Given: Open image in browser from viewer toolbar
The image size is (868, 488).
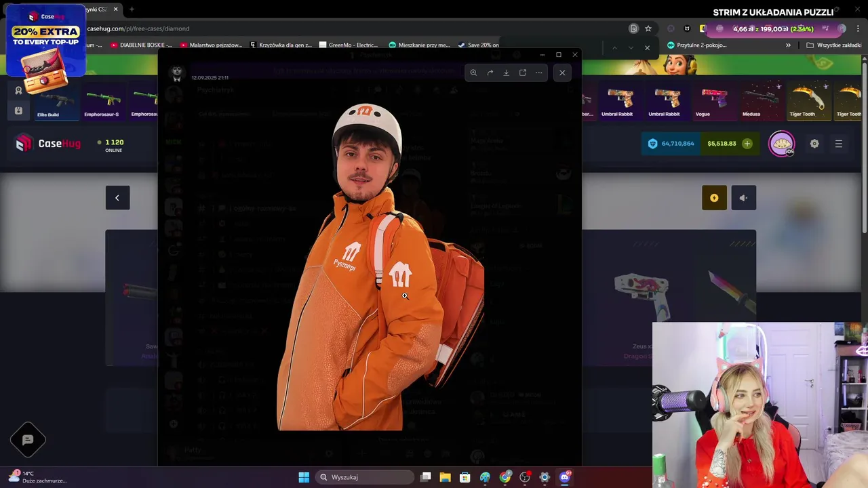Looking at the screenshot, I should (522, 73).
